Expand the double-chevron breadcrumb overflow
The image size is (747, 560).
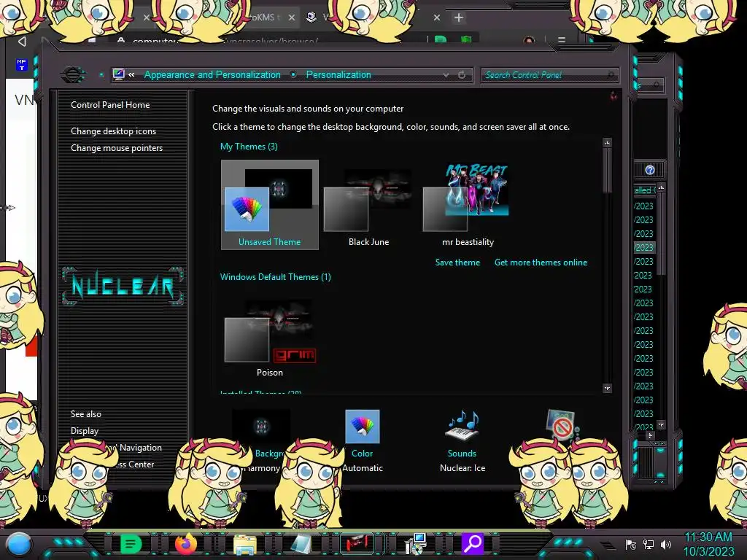click(x=131, y=75)
